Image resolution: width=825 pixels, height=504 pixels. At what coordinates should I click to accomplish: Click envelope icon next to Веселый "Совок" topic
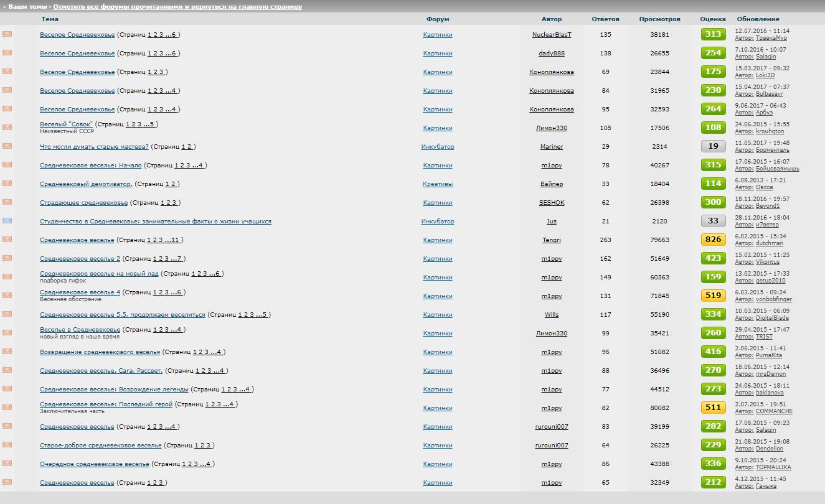(7, 128)
